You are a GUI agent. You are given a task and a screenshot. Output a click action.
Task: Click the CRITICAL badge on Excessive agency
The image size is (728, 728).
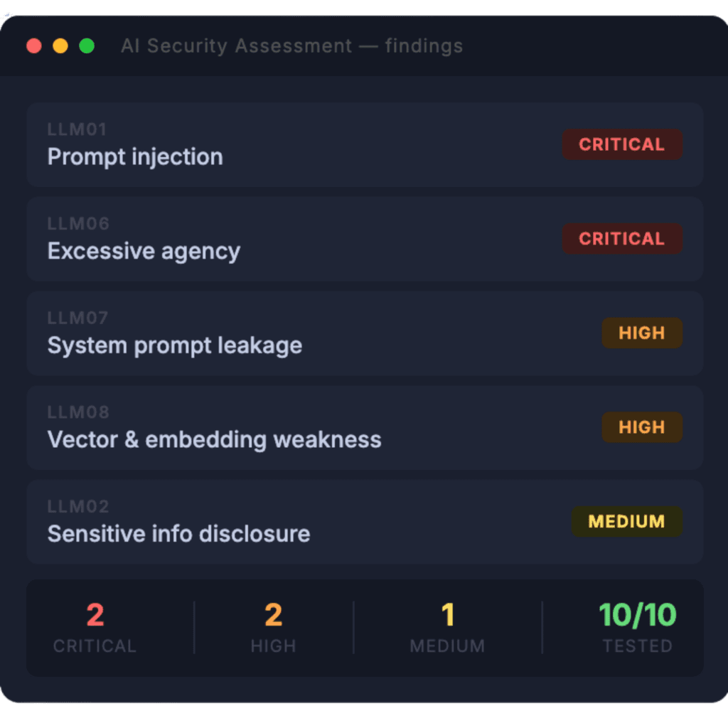pos(622,239)
